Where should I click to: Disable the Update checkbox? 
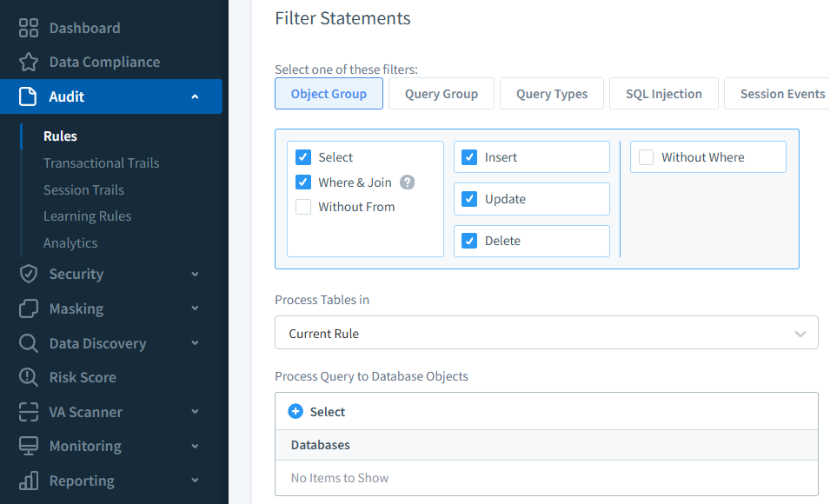click(x=471, y=199)
